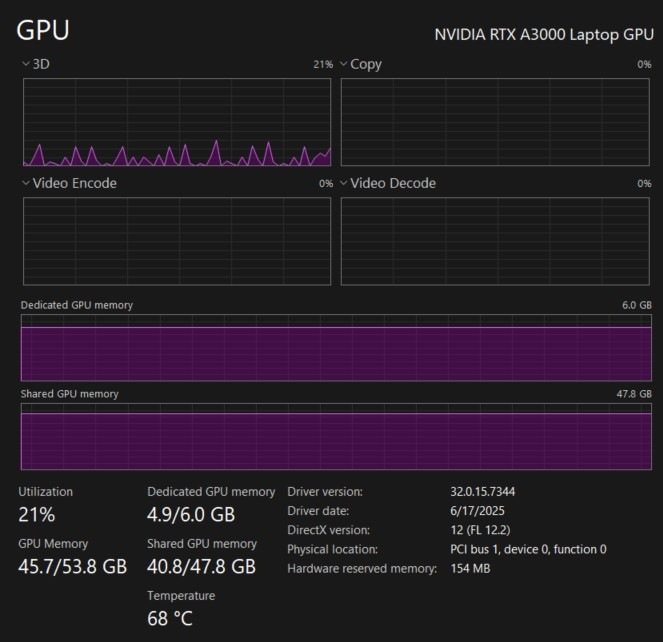663x642 pixels.
Task: Click the 4.9/6.0 GB dedicated memory value
Action: click(191, 515)
